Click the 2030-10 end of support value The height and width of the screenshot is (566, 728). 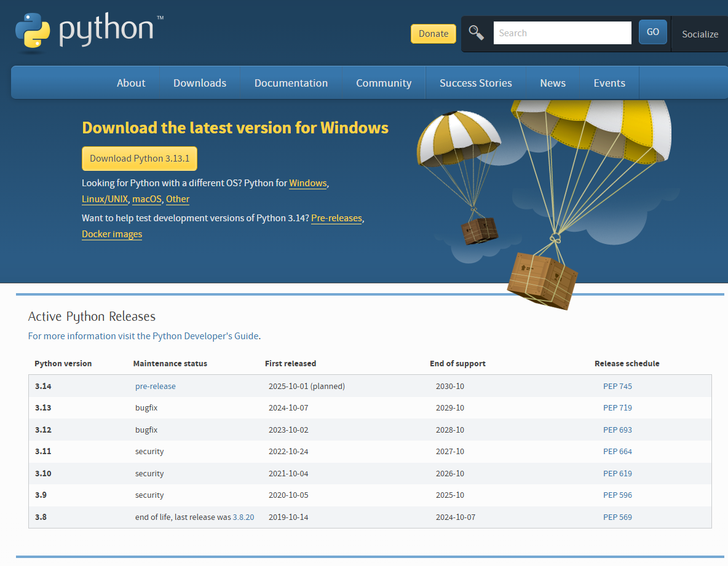450,386
